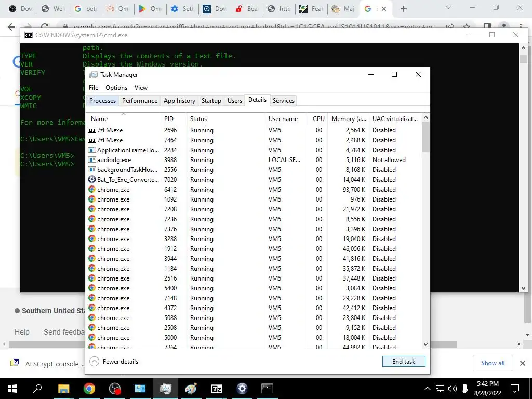Switch to the Performance tab
The image size is (532, 399).
click(x=140, y=100)
